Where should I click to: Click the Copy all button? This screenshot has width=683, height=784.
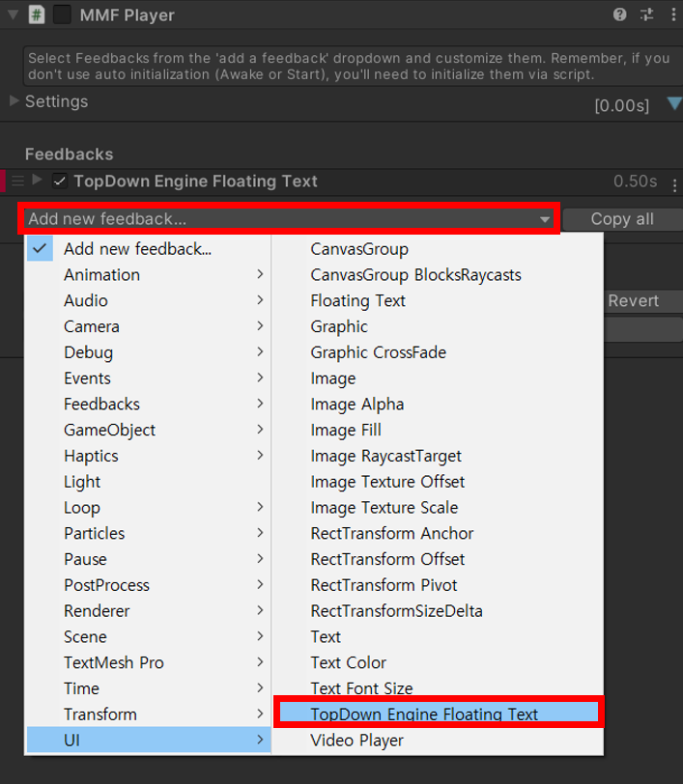(x=622, y=219)
